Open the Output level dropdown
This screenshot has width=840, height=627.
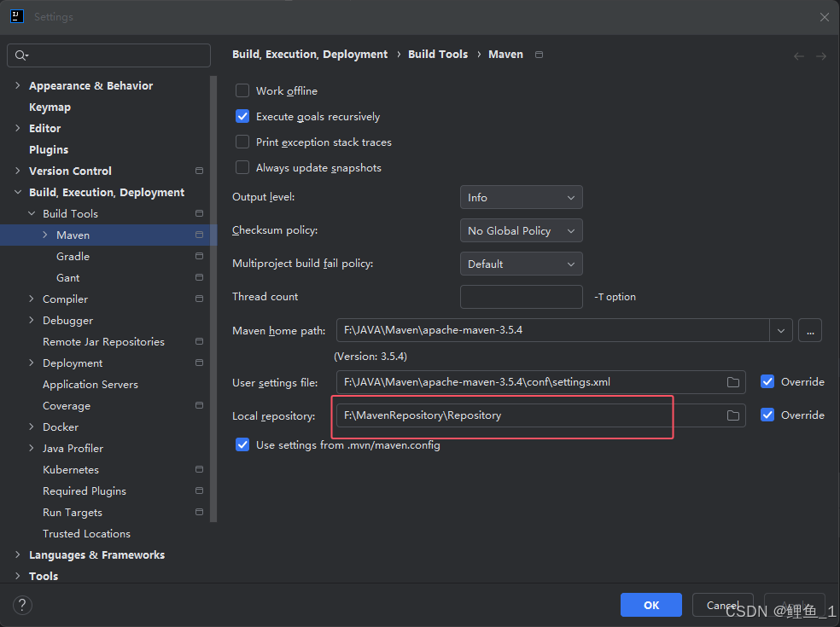[x=522, y=198]
